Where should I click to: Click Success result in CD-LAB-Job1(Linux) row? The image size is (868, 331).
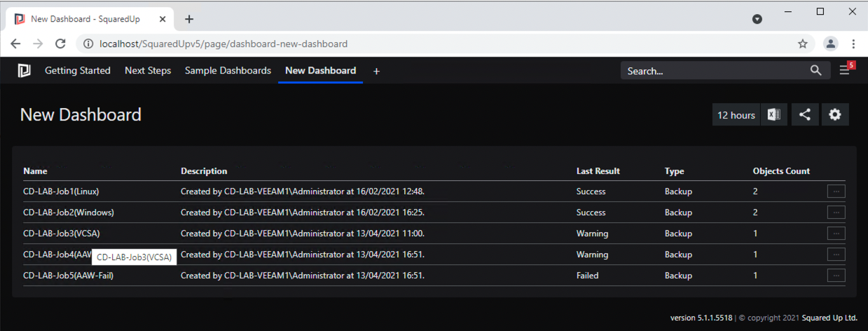point(591,191)
